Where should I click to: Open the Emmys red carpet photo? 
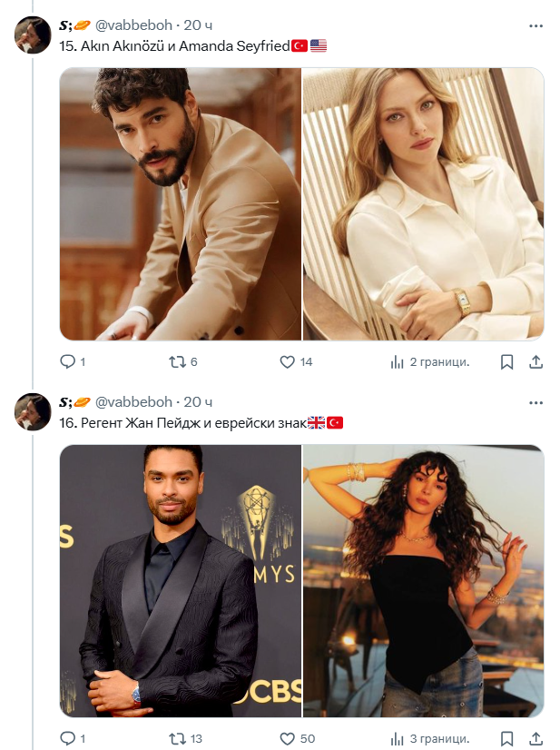coord(181,581)
